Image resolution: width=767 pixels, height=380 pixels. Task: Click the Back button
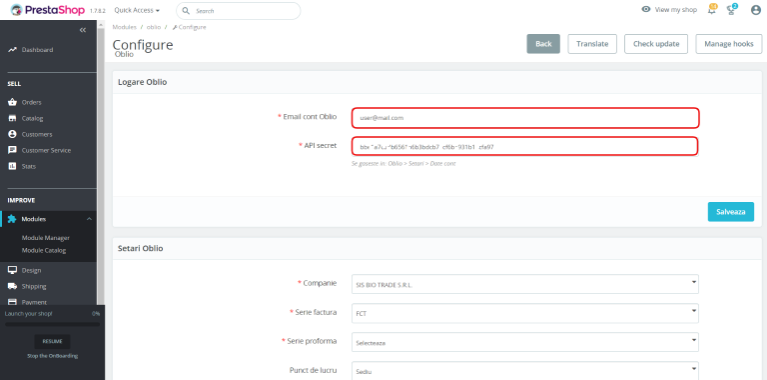(x=543, y=44)
